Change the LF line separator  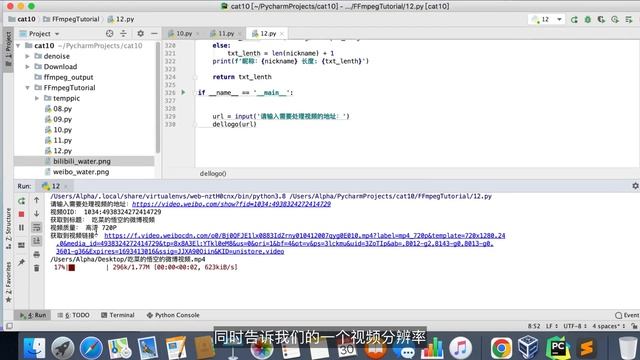point(551,326)
